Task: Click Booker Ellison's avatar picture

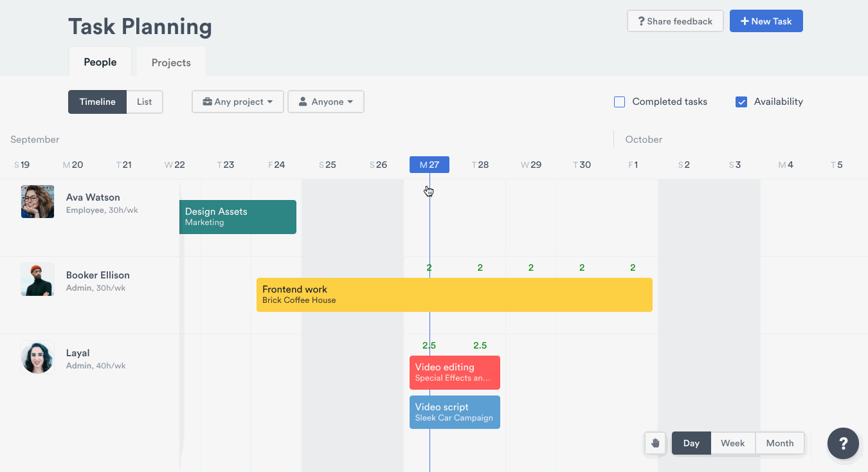Action: pos(37,280)
